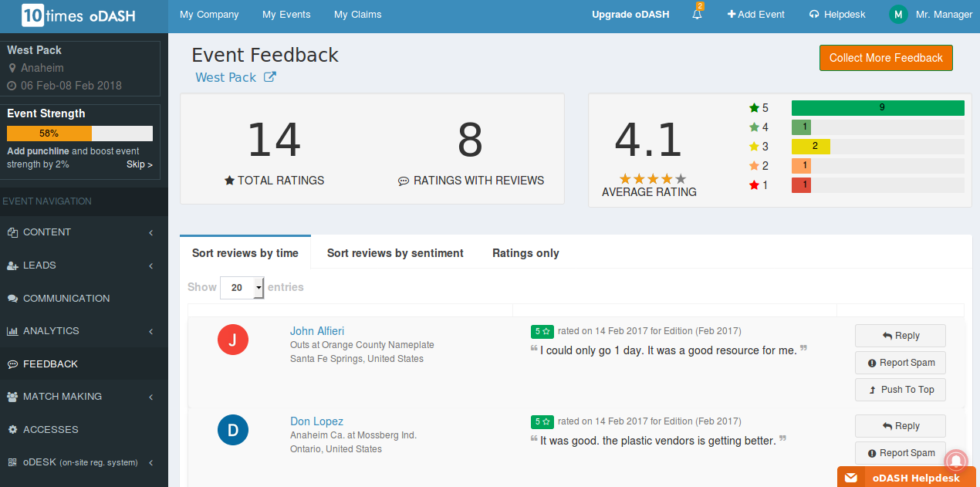Click the star icon beside TOTAL RATINGS
The image size is (980, 487).
pos(229,181)
